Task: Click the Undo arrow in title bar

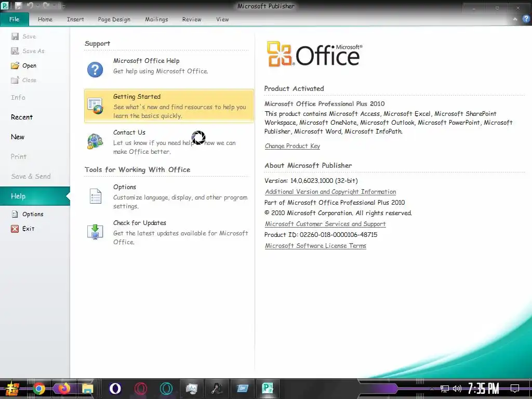Action: [30, 6]
